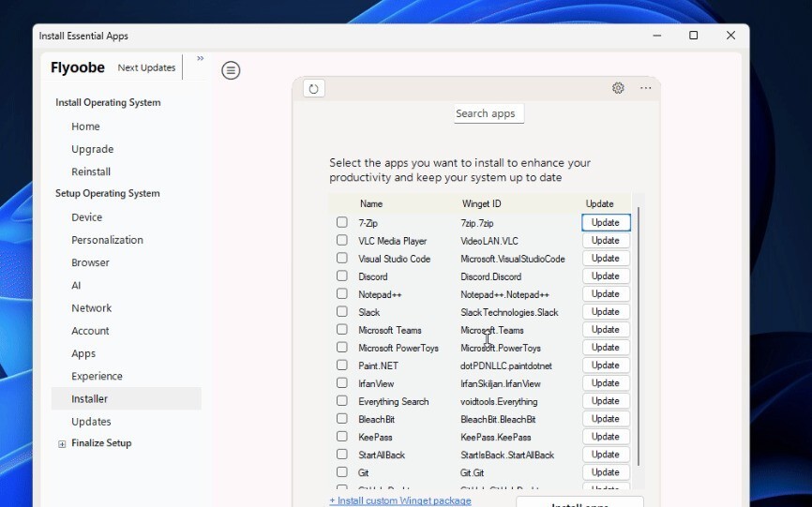812x507 pixels.
Task: Select the Notepad++ checkbox
Action: coord(342,294)
